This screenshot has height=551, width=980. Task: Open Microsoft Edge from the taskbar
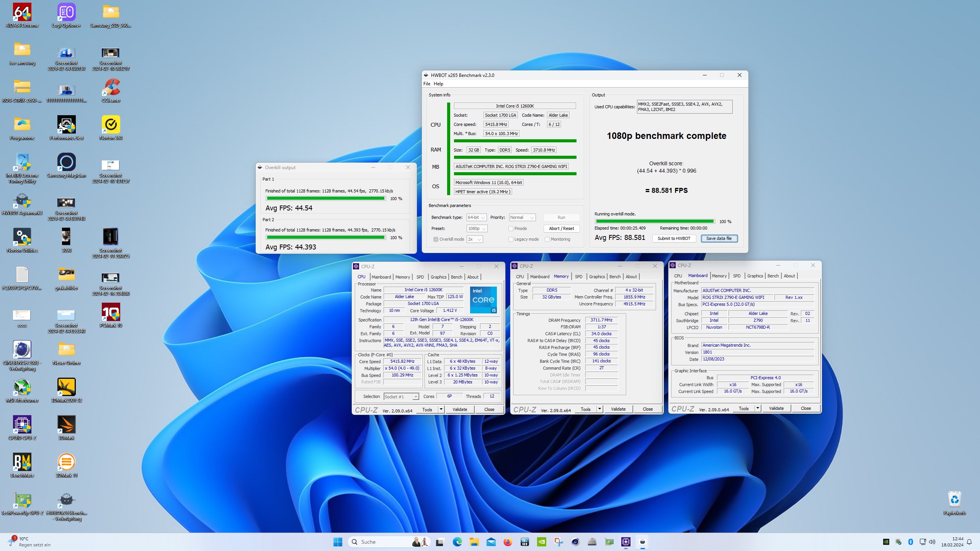click(457, 542)
